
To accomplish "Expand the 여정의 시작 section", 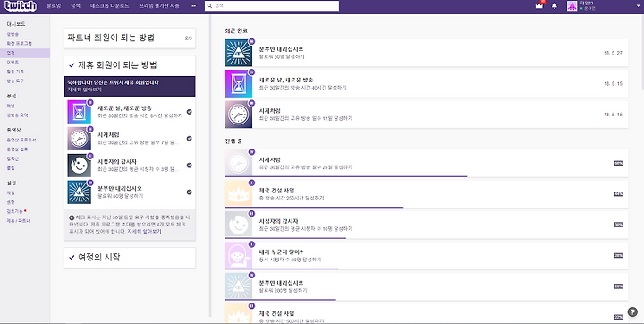I will (x=130, y=258).
